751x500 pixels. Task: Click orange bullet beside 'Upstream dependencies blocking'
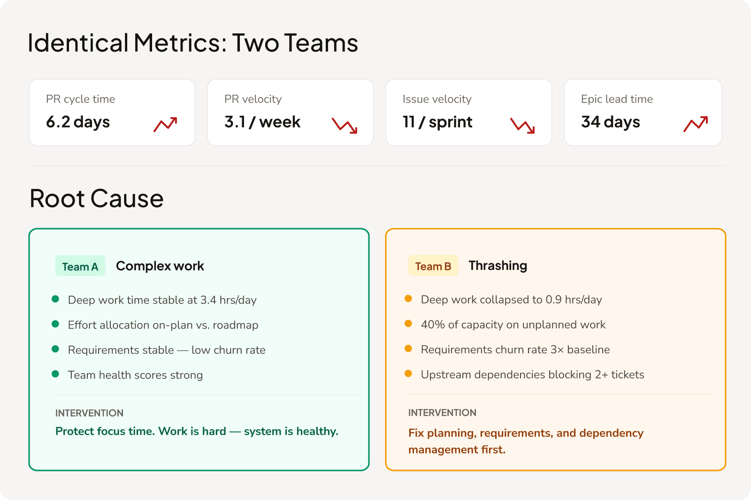(408, 373)
